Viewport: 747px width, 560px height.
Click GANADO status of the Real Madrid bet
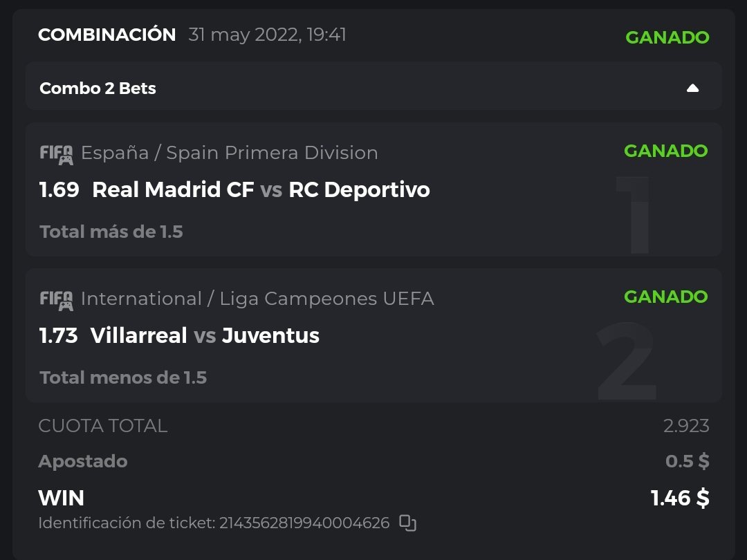tap(665, 151)
